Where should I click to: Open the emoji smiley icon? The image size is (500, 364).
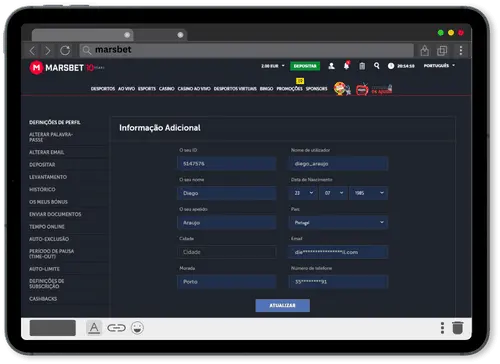click(x=137, y=328)
